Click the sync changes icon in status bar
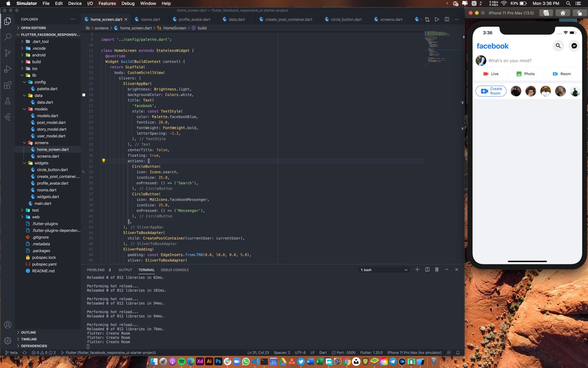The height and width of the screenshot is (368, 588). [25, 352]
